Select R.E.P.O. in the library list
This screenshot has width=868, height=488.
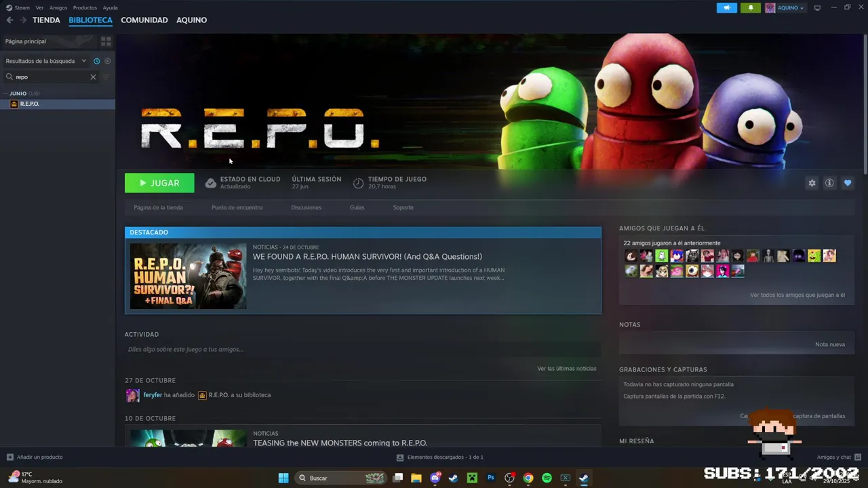tap(58, 104)
